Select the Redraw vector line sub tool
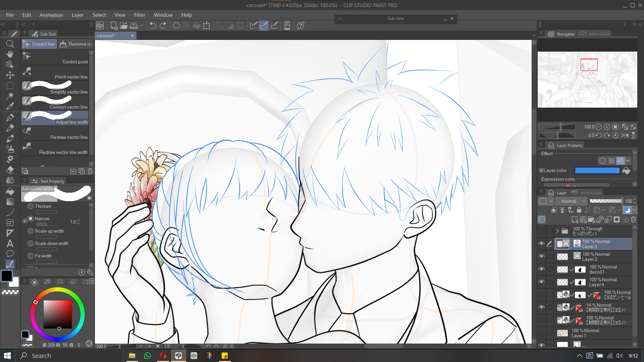Viewport: 644px width, 362px height. 55,133
